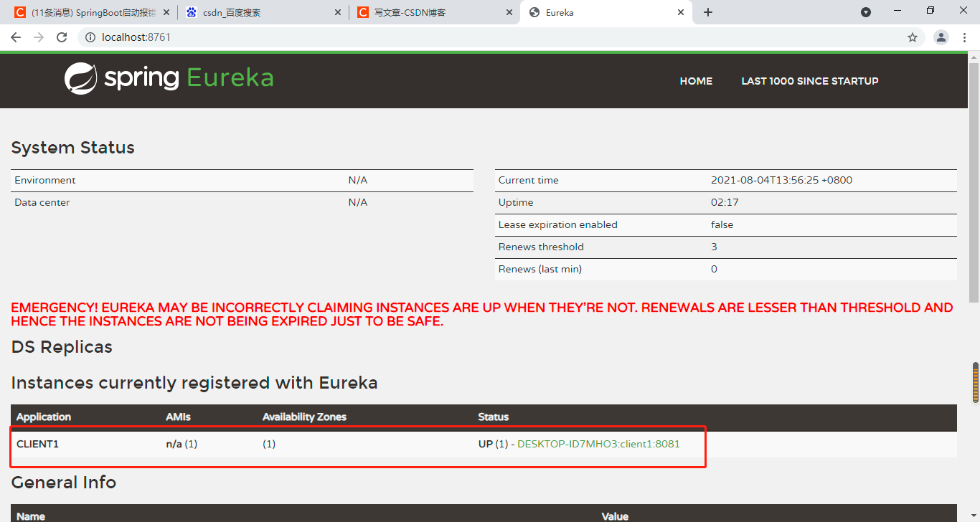The image size is (980, 522).
Task: Click the Current time value 2021-08-04T13:56:25 +0800
Action: click(x=781, y=180)
